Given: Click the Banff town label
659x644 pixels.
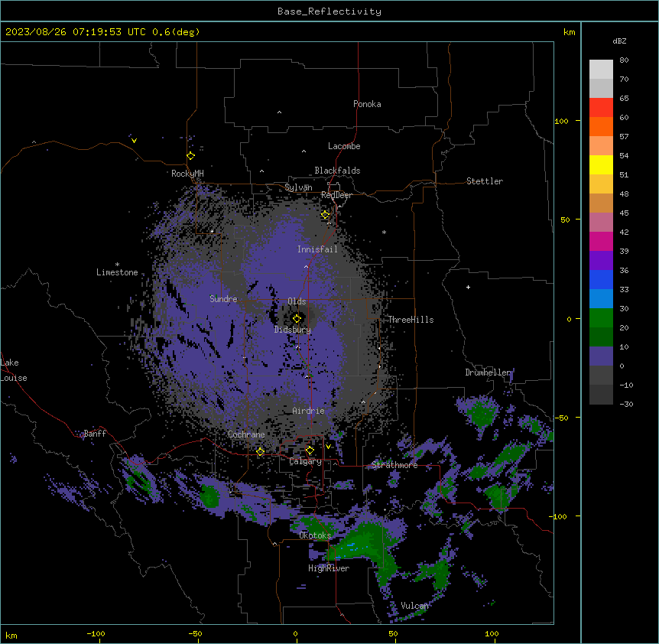Looking at the screenshot, I should (x=95, y=434).
